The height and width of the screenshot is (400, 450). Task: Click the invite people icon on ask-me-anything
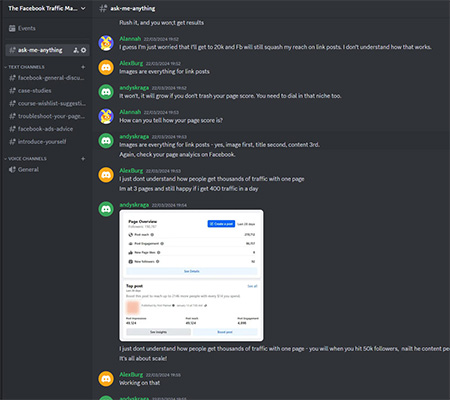76,50
